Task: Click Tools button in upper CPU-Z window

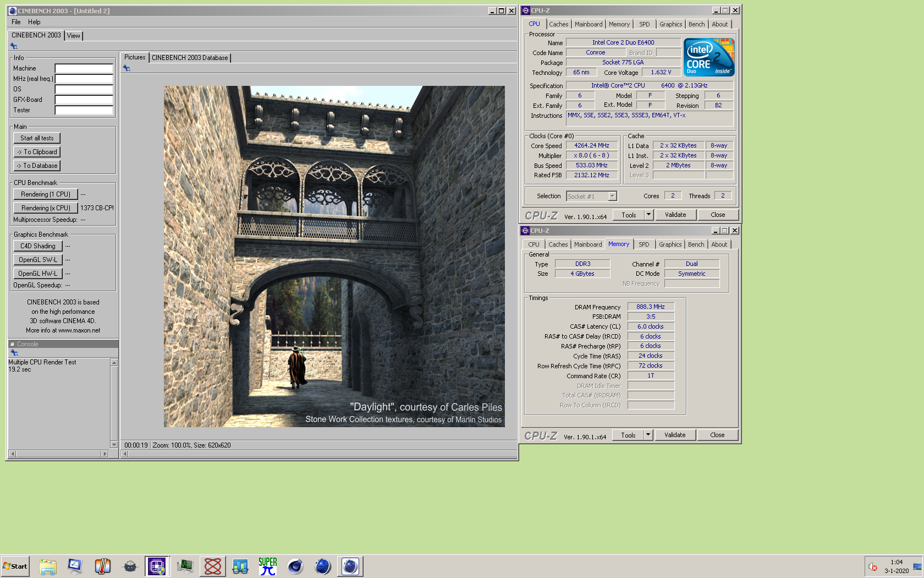Action: (629, 215)
